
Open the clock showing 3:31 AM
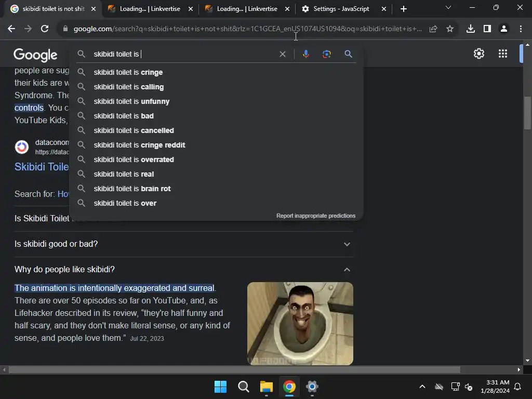[495, 387]
